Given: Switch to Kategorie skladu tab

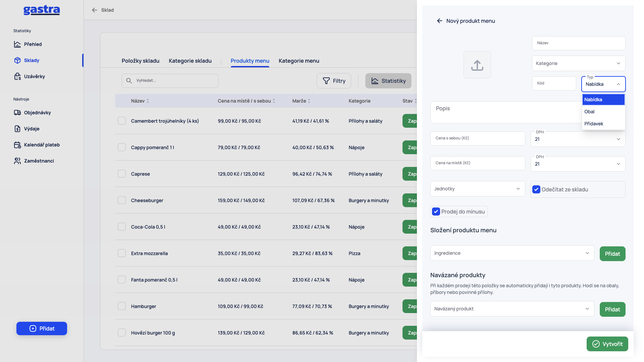Looking at the screenshot, I should click(190, 61).
